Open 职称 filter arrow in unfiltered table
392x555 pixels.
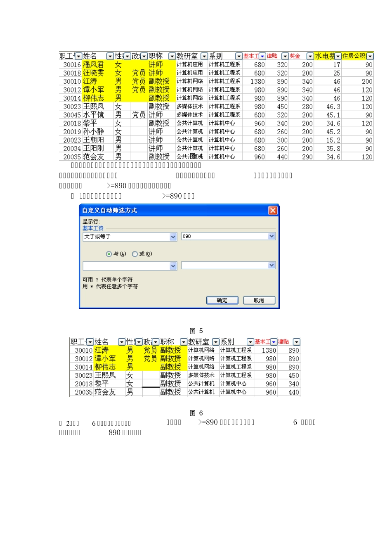172,56
